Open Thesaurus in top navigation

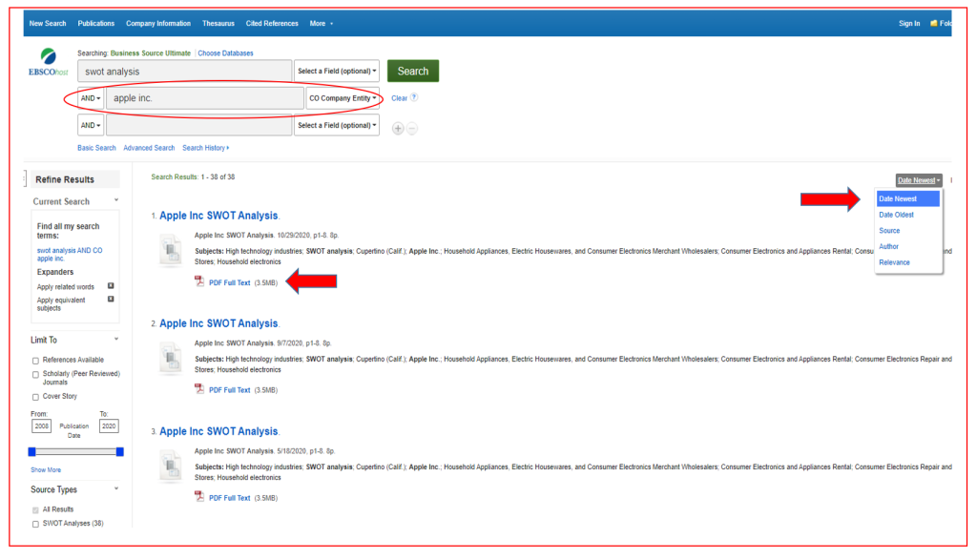pos(218,23)
